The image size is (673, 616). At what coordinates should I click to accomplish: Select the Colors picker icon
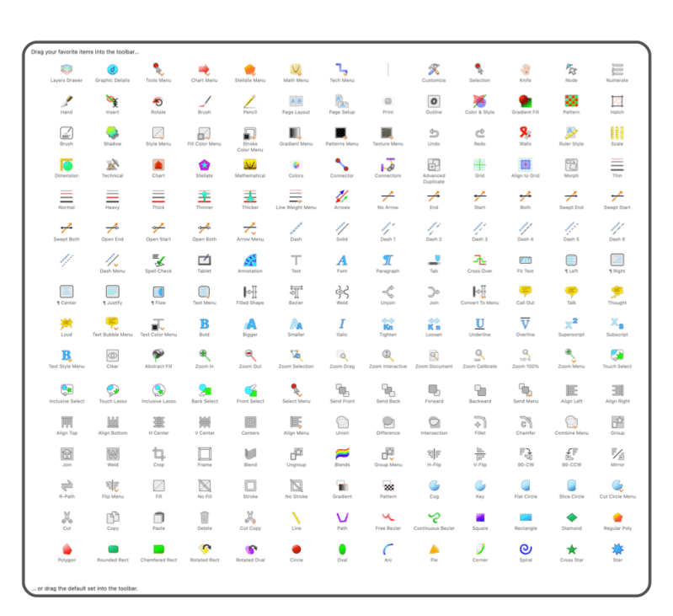[296, 165]
